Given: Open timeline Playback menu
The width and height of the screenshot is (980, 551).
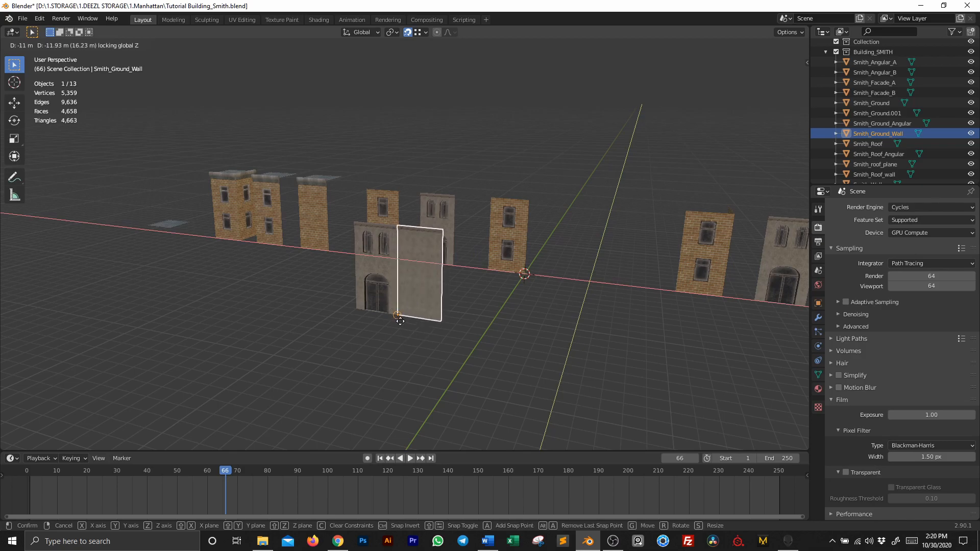Looking at the screenshot, I should (x=41, y=458).
